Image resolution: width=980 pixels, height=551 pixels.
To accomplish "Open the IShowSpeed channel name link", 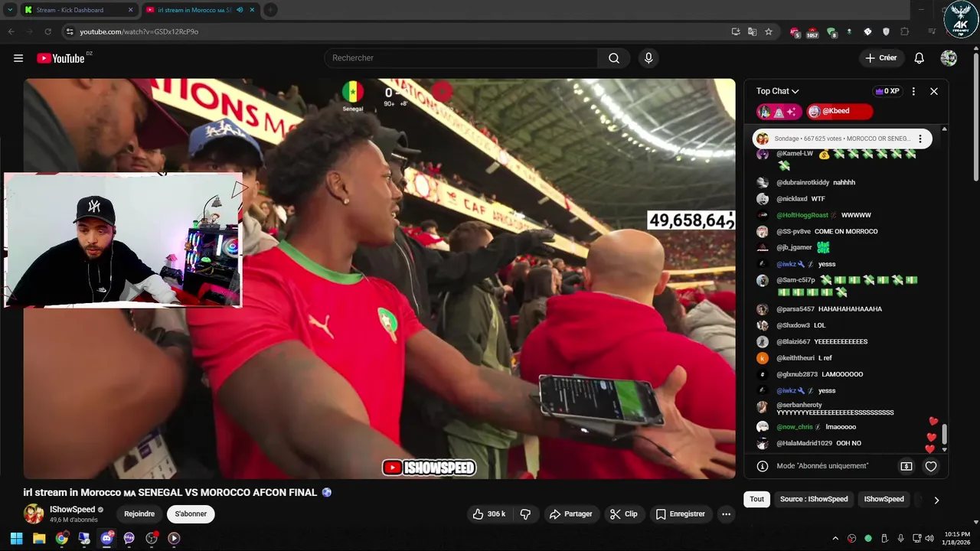I will (x=72, y=510).
